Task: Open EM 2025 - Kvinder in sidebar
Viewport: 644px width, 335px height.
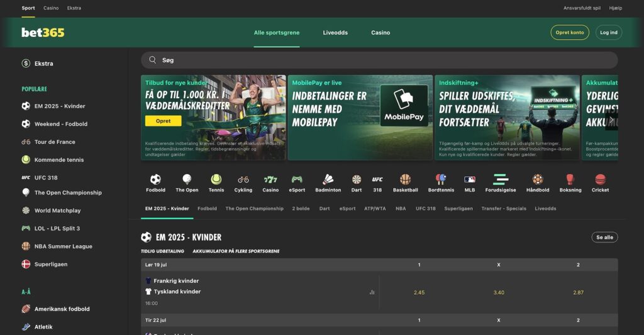Action: pyautogui.click(x=60, y=106)
